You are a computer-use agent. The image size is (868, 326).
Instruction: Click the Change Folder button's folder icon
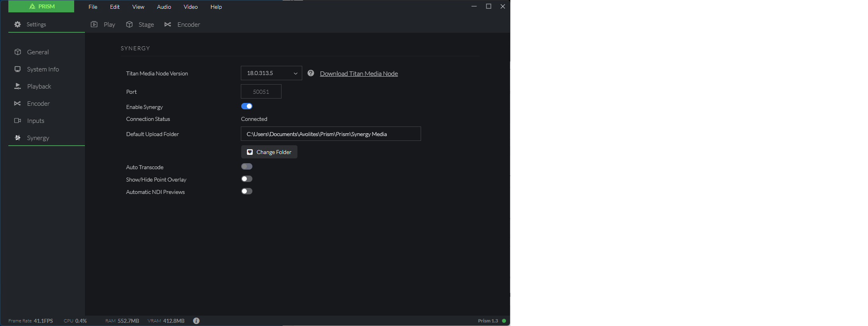tap(250, 152)
